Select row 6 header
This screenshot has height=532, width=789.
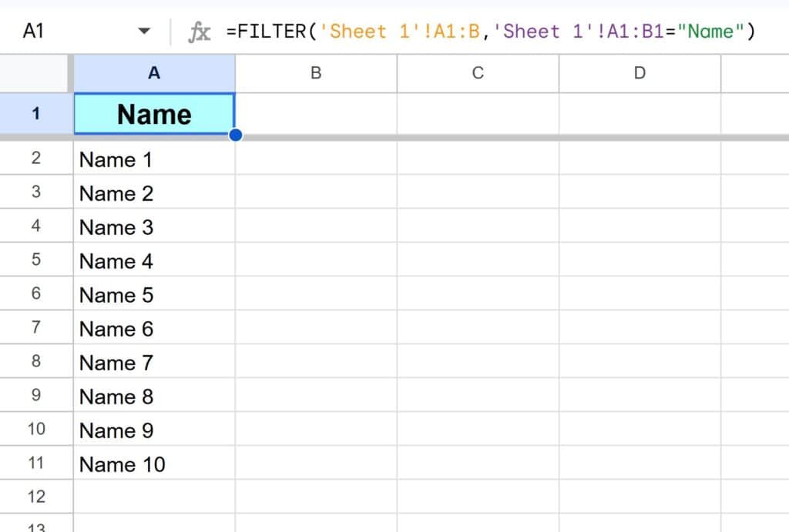tap(36, 293)
